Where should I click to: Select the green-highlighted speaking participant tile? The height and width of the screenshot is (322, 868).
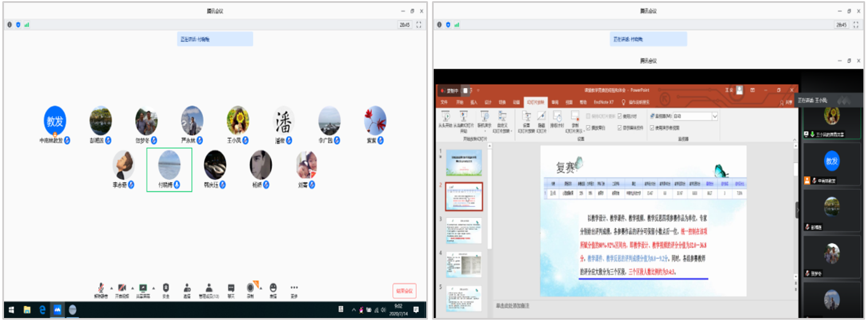click(x=169, y=169)
